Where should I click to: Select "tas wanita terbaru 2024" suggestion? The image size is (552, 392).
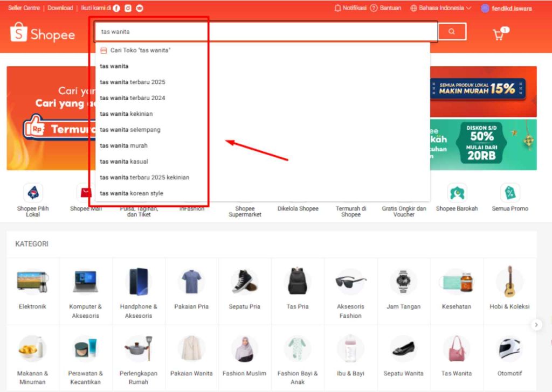tap(263, 98)
